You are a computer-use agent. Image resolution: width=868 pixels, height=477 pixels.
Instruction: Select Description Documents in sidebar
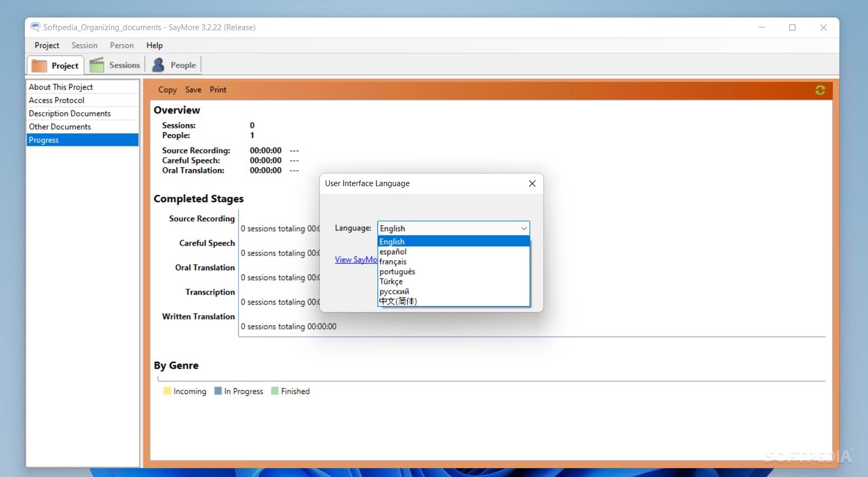pyautogui.click(x=82, y=113)
